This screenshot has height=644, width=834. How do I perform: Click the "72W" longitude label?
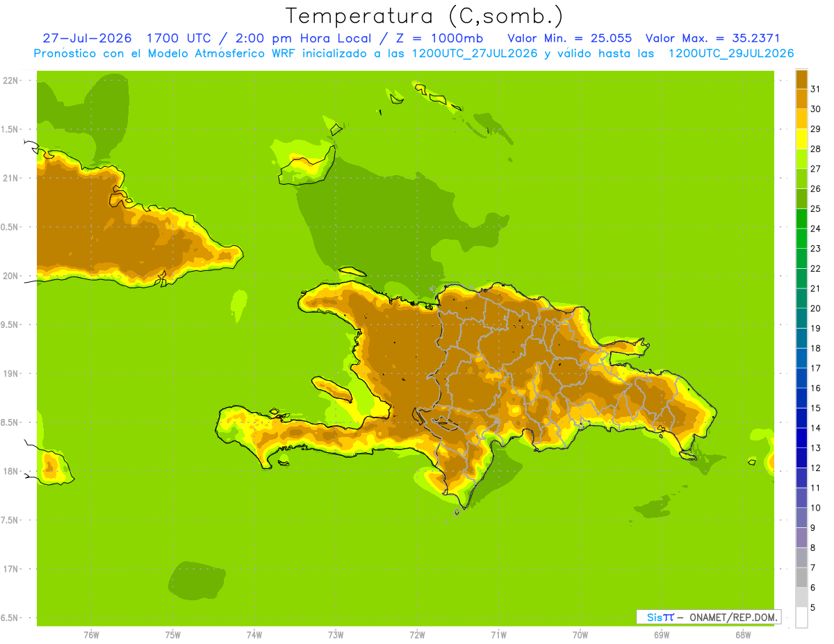[417, 635]
